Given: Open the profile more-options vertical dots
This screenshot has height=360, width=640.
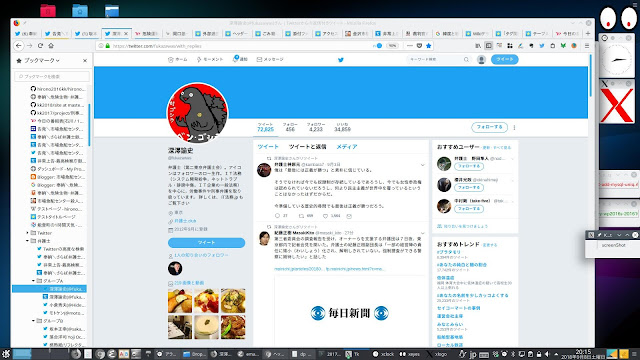Looking at the screenshot, I should [514, 127].
